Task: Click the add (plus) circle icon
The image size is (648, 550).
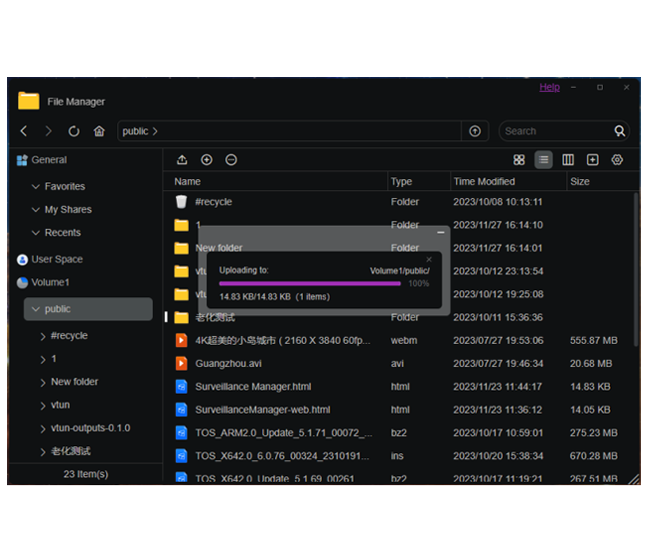Action: [207, 160]
